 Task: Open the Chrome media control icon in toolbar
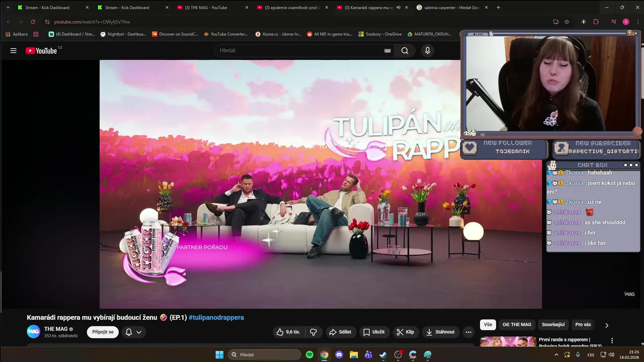tap(614, 22)
